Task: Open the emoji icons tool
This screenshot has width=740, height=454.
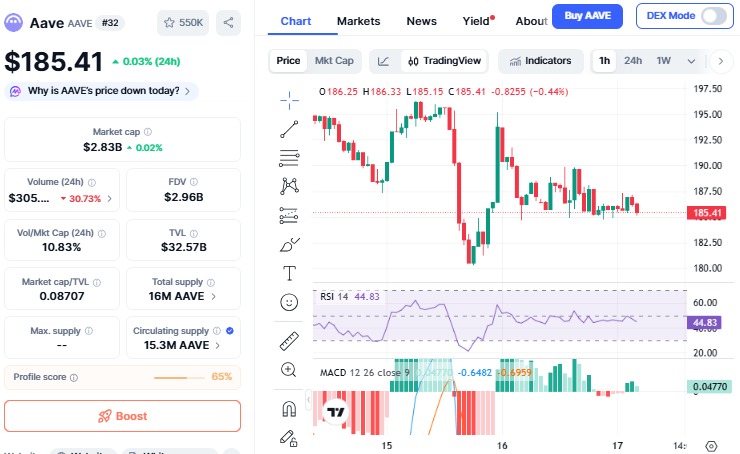Action: 289,302
